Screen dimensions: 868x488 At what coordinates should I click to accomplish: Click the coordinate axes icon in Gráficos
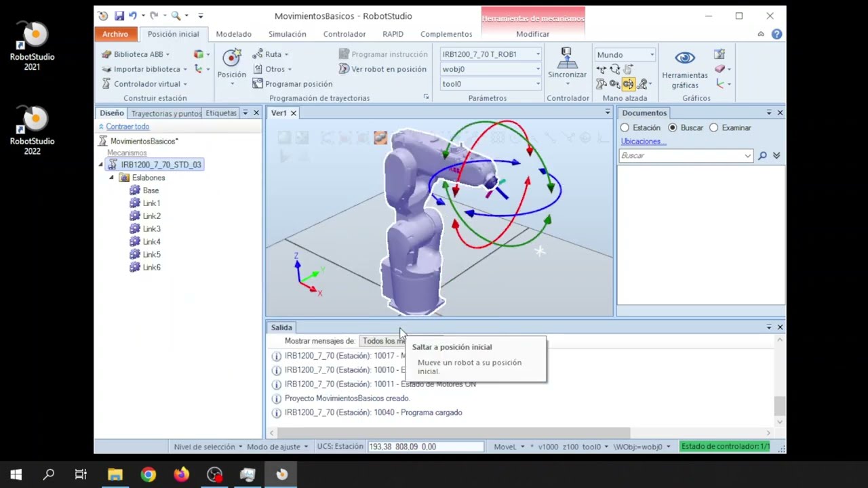[720, 84]
